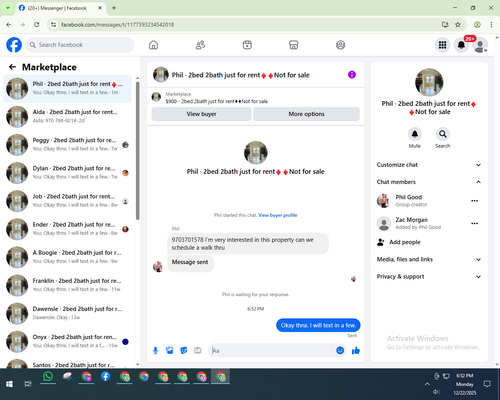Open Job conversation in list
Image resolution: width=500 pixels, height=400 pixels.
tap(67, 201)
